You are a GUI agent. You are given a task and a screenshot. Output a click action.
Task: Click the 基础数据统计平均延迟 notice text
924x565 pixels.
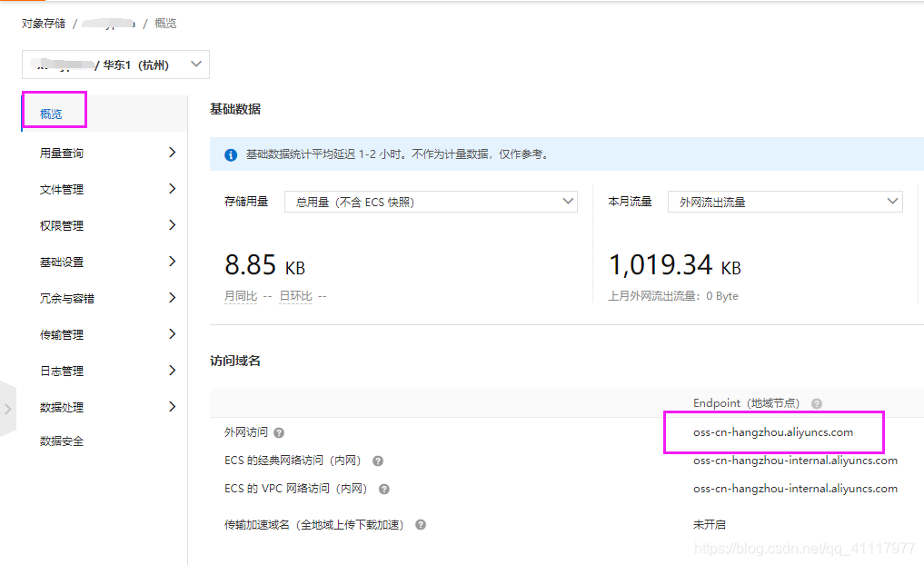pyautogui.click(x=398, y=154)
